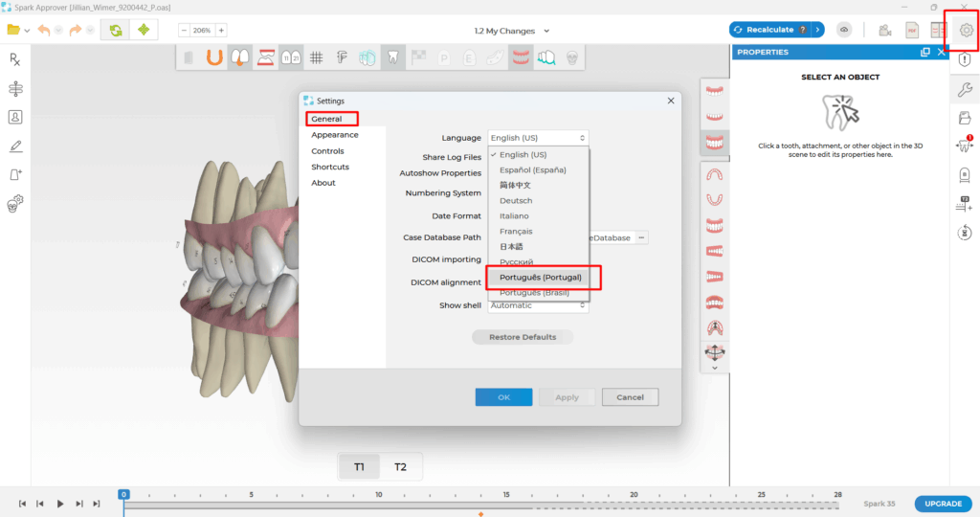
Task: Open the settings gear icon
Action: click(967, 30)
